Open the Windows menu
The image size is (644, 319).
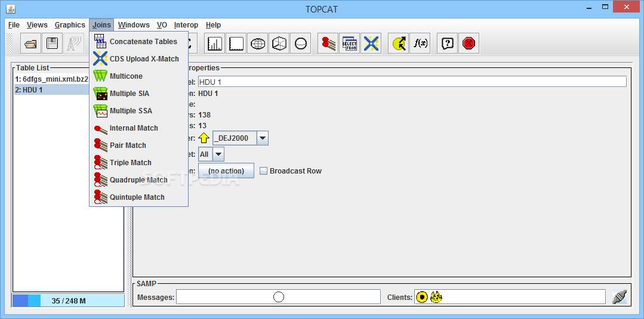[x=134, y=25]
